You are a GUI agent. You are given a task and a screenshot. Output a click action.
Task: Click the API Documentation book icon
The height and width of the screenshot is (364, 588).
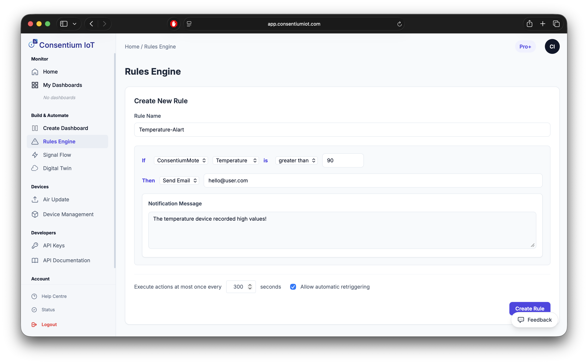click(35, 260)
